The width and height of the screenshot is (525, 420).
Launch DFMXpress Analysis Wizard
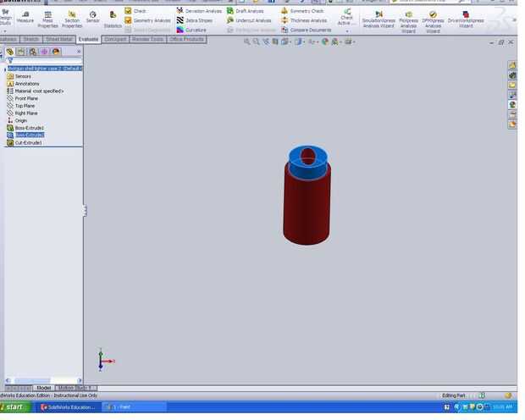tap(433, 21)
